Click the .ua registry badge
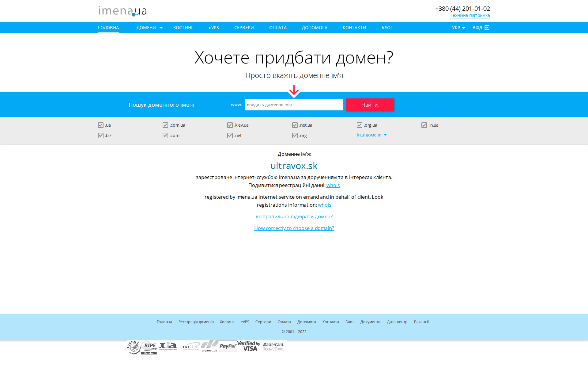588x368 pixels. 168,346
